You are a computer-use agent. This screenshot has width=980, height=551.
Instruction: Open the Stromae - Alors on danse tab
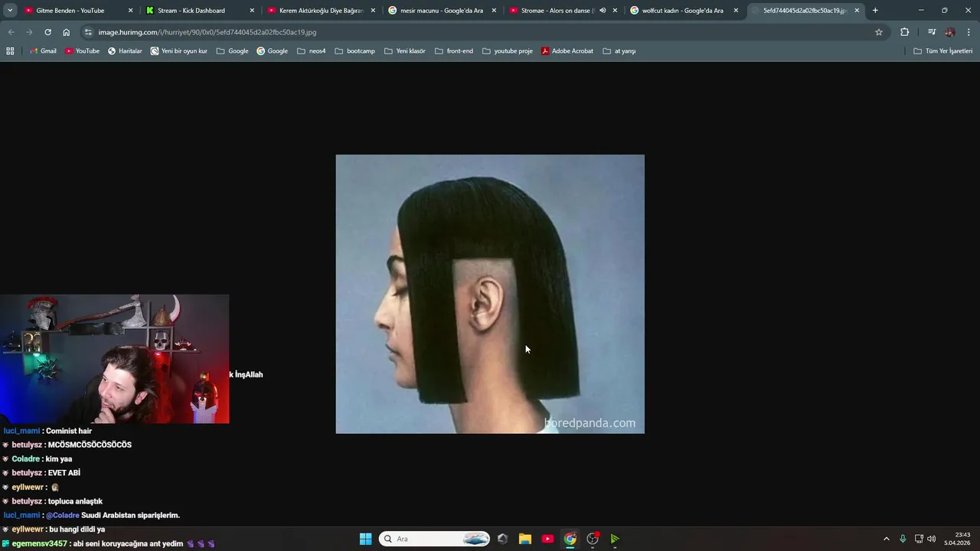(x=557, y=11)
